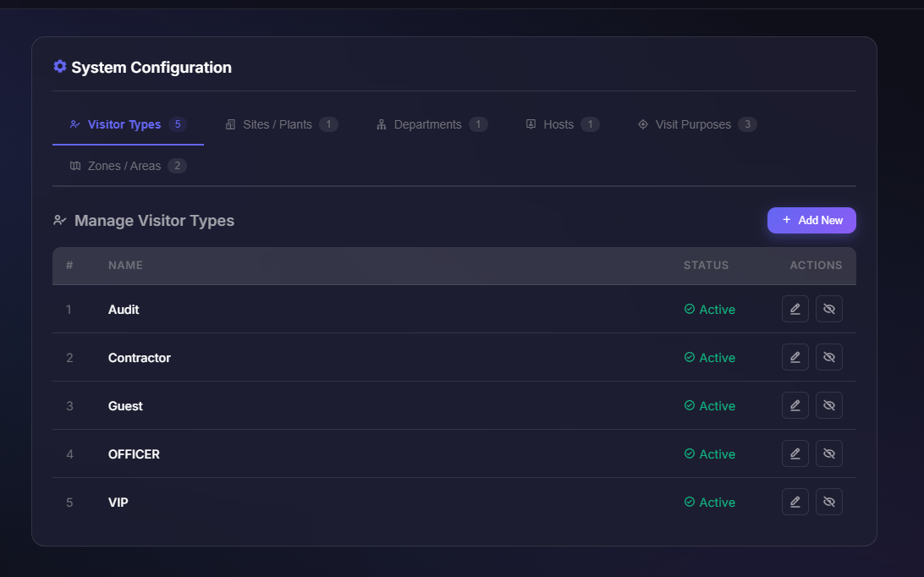Edit the Audit visitor type
Viewport: 924px width, 577px height.
click(795, 309)
